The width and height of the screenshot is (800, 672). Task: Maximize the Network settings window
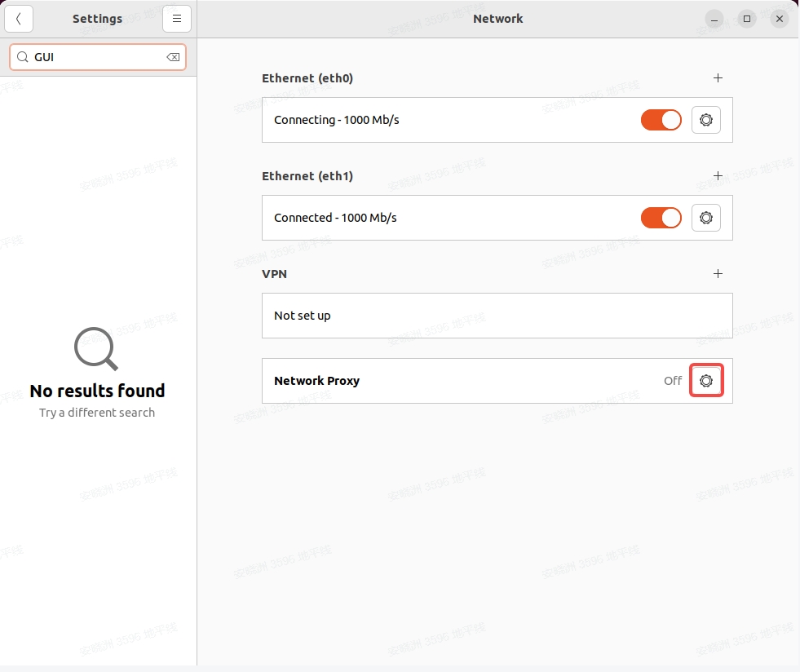click(746, 19)
